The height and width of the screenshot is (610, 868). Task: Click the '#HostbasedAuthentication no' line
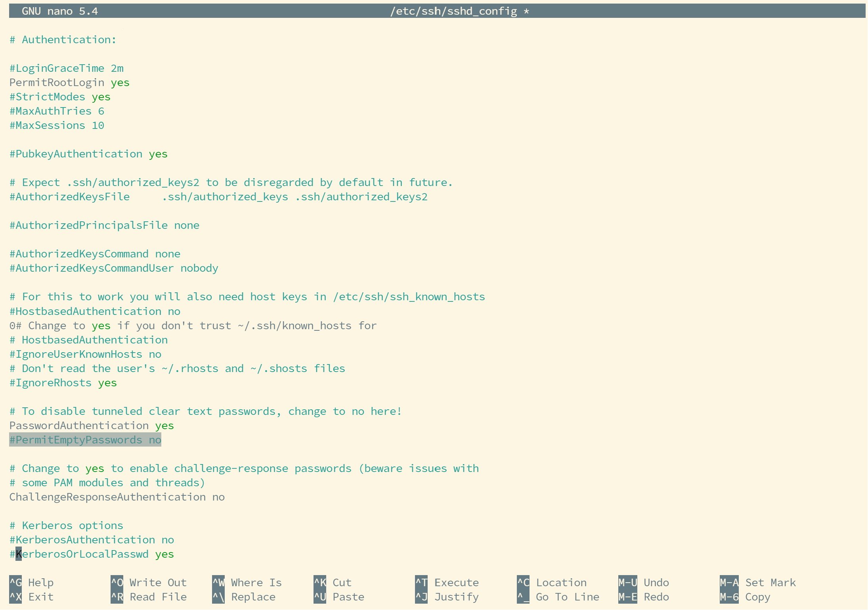pyautogui.click(x=95, y=311)
